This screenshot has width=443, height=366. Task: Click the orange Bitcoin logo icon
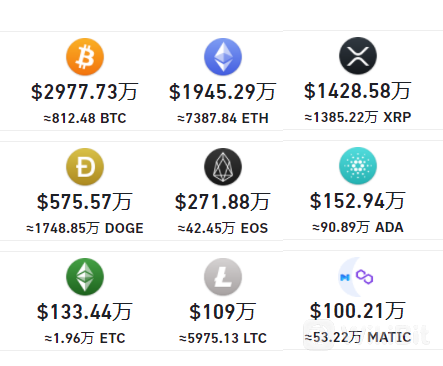point(85,57)
